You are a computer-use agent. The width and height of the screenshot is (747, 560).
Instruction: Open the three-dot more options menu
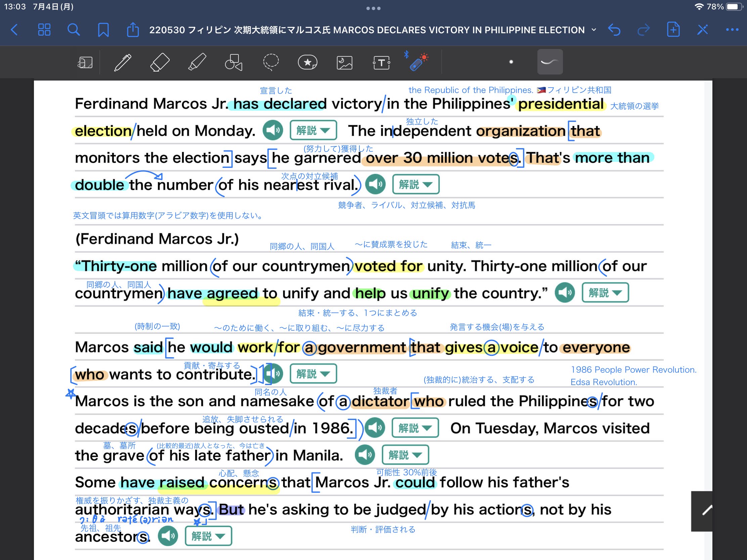[732, 30]
